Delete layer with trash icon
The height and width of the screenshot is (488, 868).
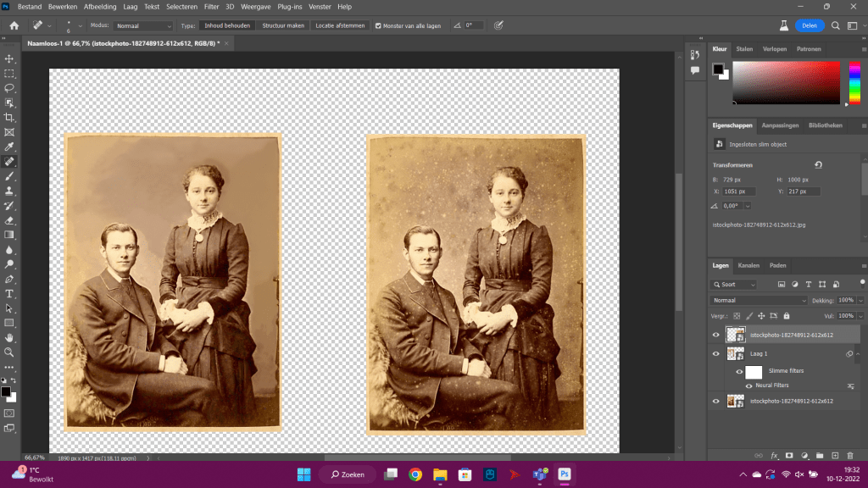coord(850,456)
